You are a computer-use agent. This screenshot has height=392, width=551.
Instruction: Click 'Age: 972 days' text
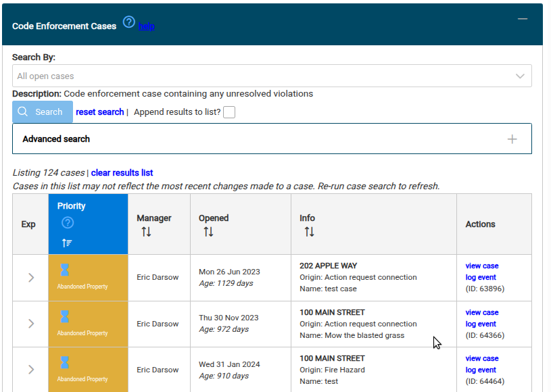coord(224,329)
